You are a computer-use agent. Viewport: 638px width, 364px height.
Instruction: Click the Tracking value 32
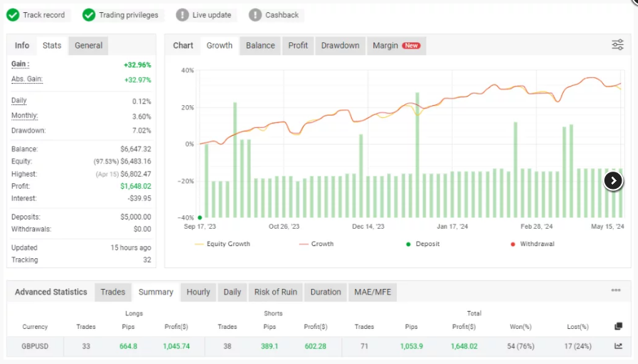point(147,260)
